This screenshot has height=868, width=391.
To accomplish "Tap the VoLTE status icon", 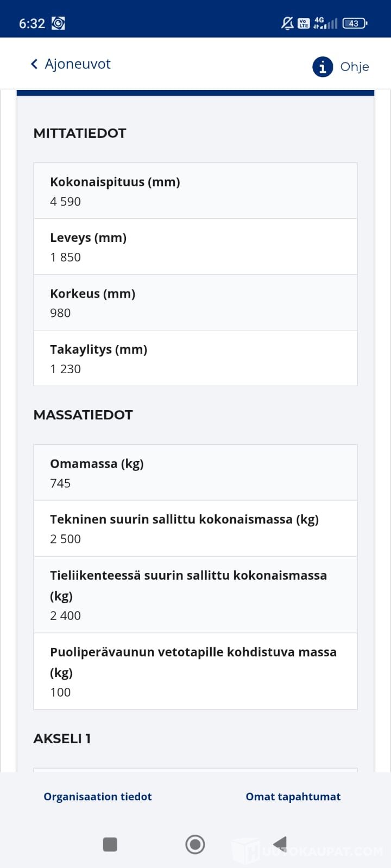I will click(x=304, y=23).
